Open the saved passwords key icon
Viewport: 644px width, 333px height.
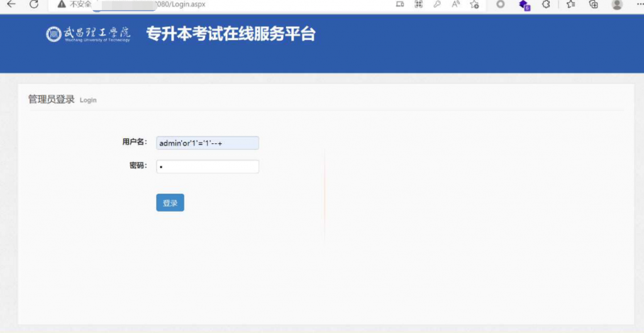tap(437, 4)
